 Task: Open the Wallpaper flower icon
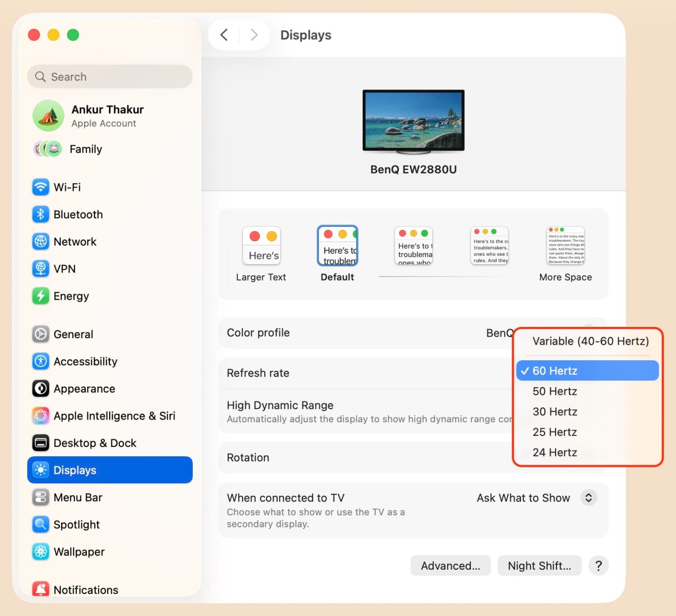(40, 552)
